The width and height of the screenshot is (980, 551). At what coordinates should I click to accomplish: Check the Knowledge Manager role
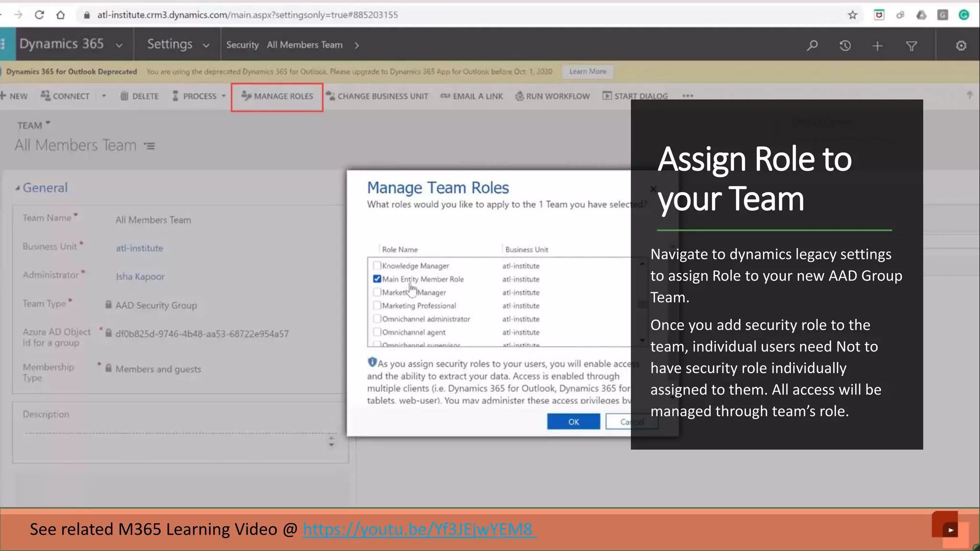point(377,266)
